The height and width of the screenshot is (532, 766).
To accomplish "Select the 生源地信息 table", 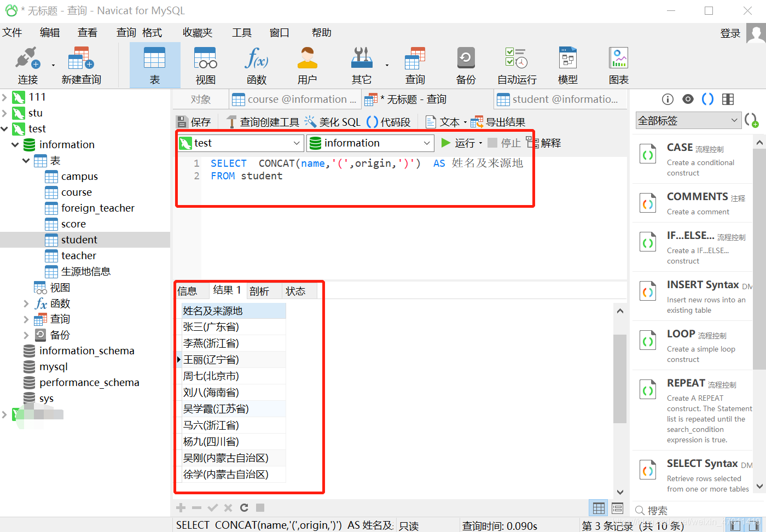I will tap(86, 272).
